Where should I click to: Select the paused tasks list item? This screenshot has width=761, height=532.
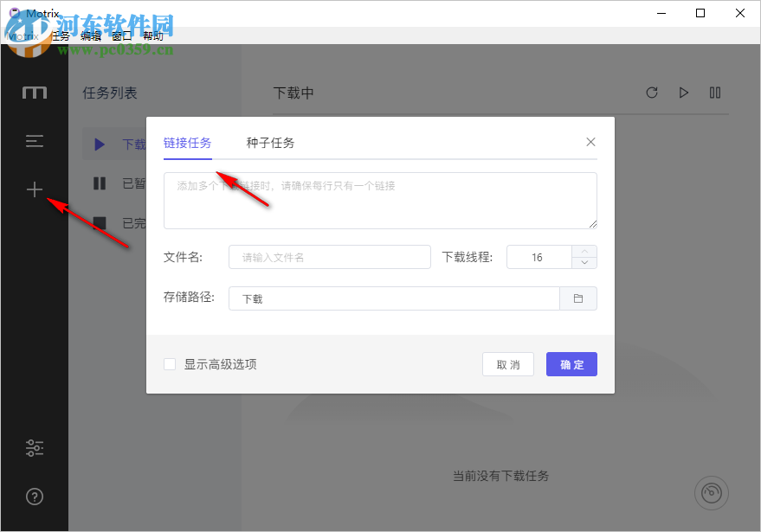pyautogui.click(x=114, y=183)
